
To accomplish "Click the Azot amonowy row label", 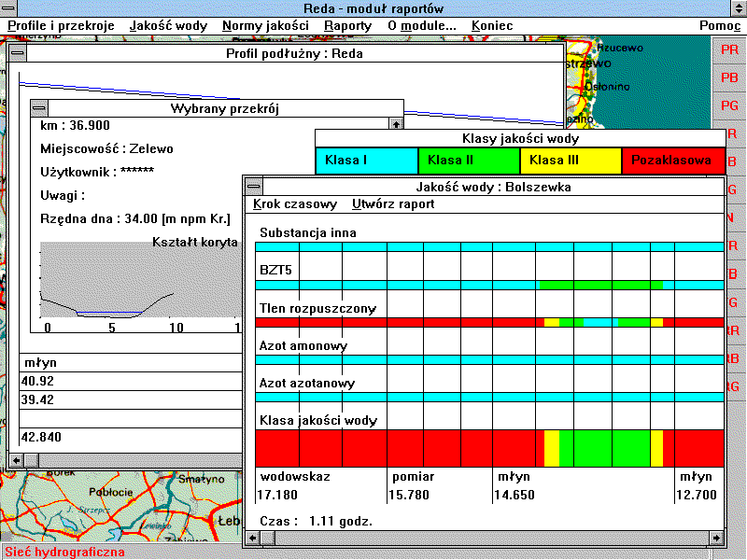I will [303, 345].
